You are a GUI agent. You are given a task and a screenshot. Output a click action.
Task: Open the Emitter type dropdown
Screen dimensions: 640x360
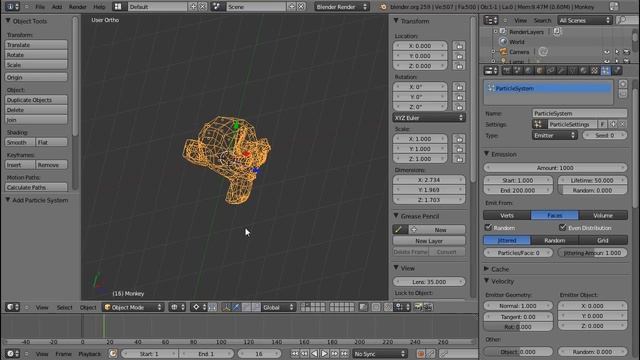coord(554,136)
